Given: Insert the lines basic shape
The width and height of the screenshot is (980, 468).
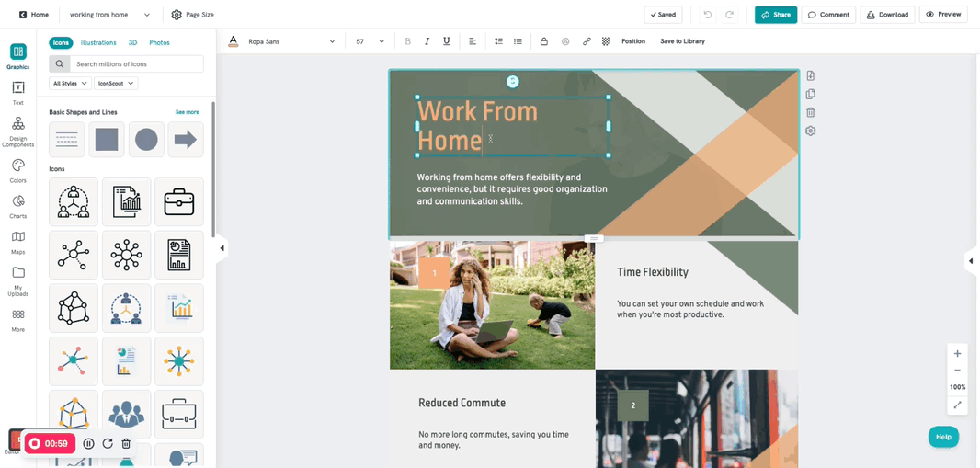Looking at the screenshot, I should 67,140.
